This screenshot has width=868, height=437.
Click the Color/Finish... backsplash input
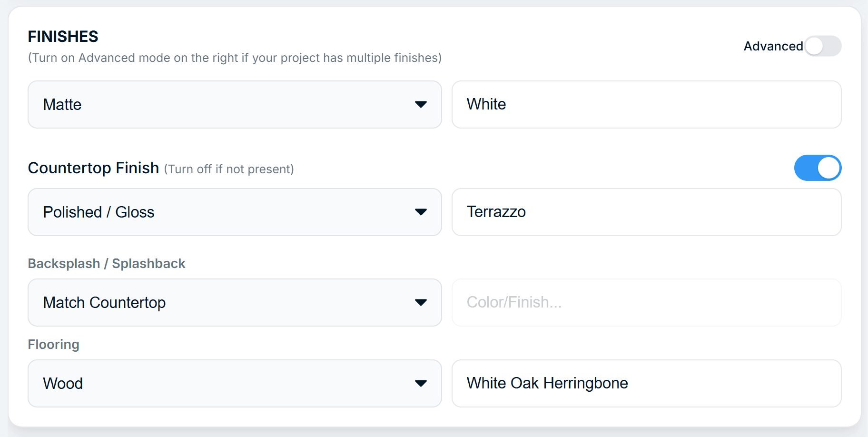(x=646, y=303)
